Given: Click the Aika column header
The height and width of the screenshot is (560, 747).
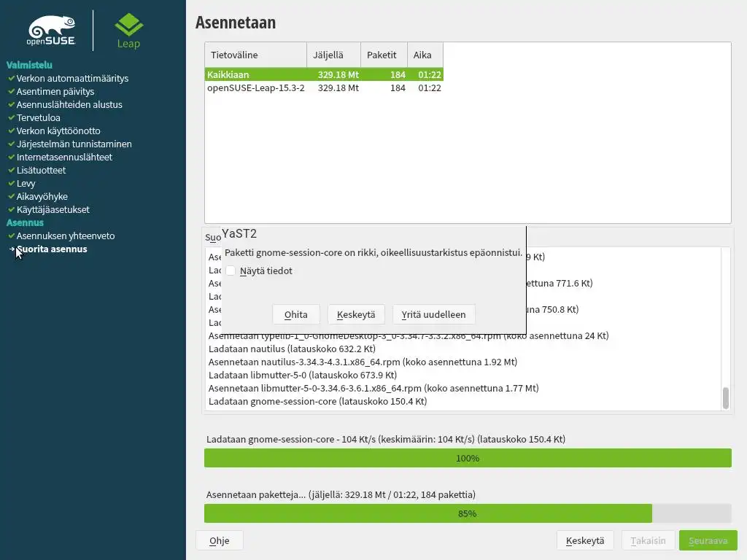Looking at the screenshot, I should 425,55.
